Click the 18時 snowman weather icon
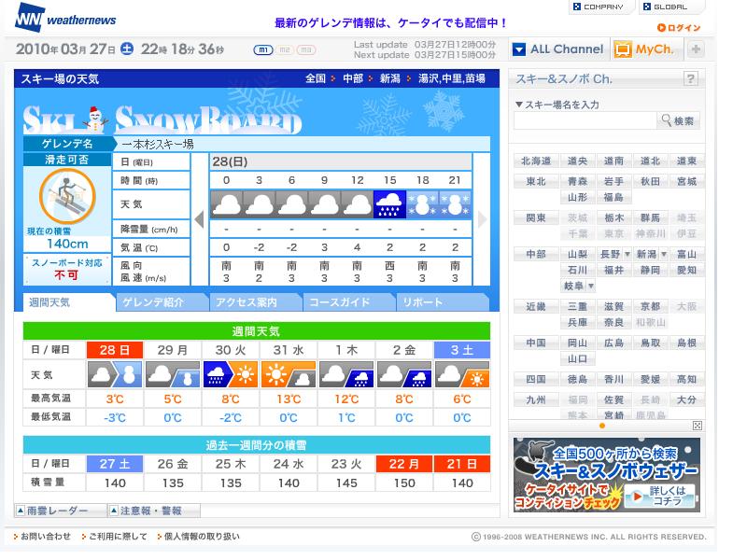This screenshot has width=747, height=560. tap(422, 204)
